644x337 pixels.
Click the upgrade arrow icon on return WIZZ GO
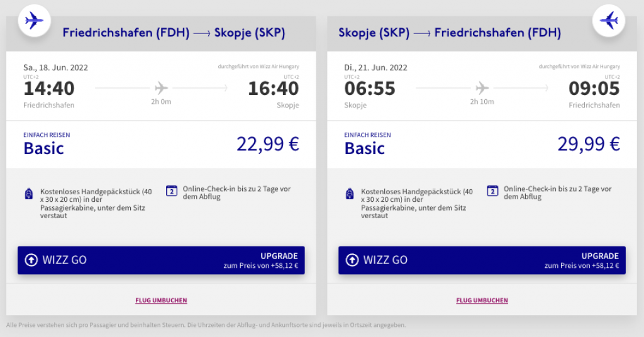point(352,260)
